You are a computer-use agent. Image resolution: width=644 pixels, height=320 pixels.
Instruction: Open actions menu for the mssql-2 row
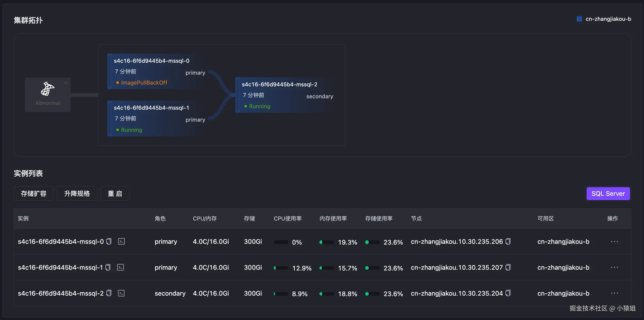point(614,293)
